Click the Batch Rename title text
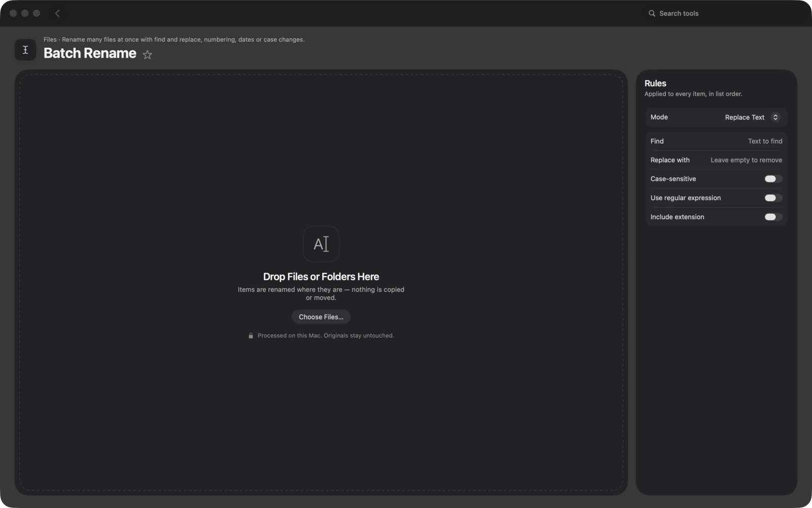This screenshot has width=812, height=508. coord(90,53)
